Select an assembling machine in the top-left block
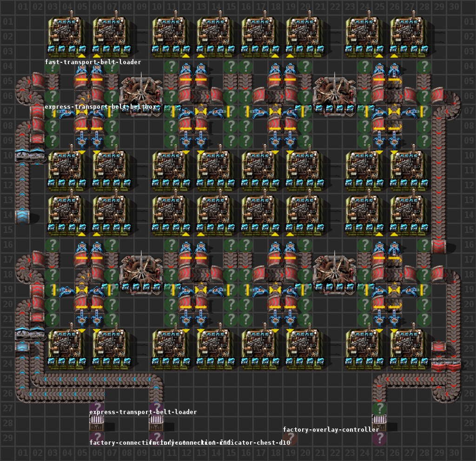Screen dimensions: 476x461 point(65,33)
